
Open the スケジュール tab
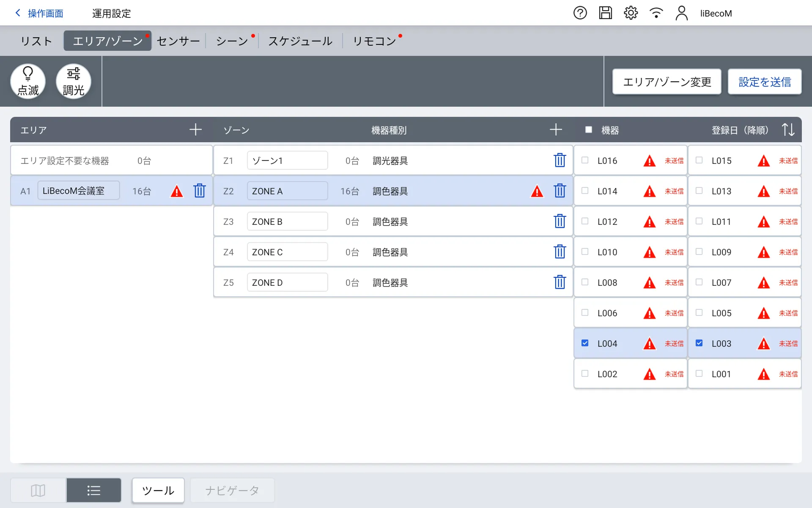click(x=300, y=41)
